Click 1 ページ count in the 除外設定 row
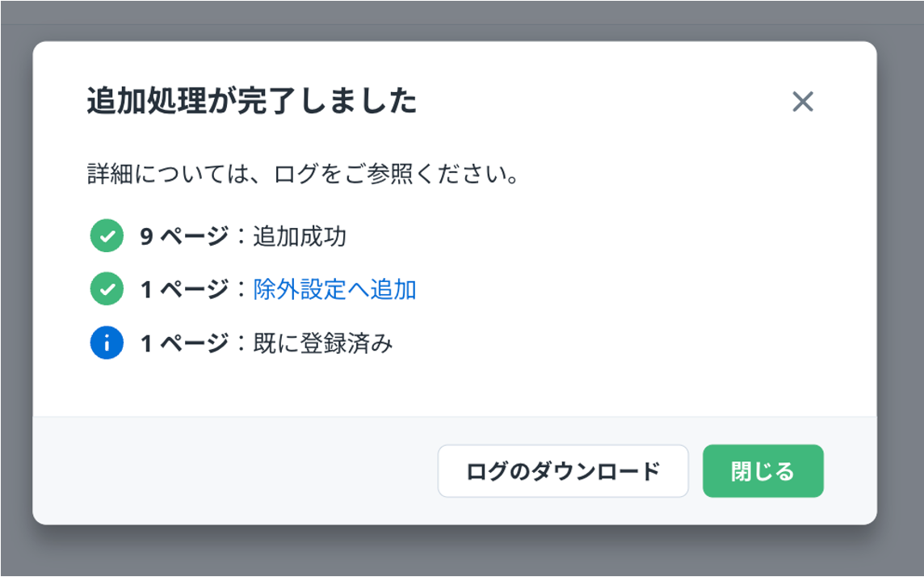 (184, 289)
